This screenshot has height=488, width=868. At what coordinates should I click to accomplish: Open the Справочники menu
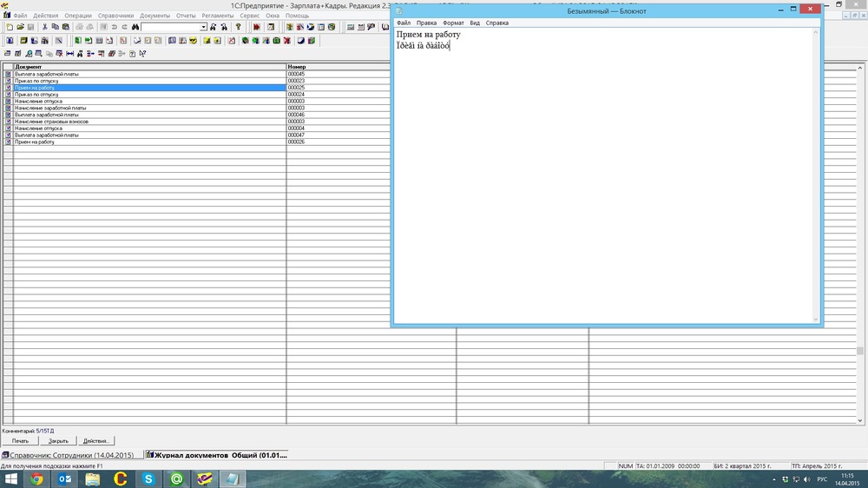(x=115, y=16)
